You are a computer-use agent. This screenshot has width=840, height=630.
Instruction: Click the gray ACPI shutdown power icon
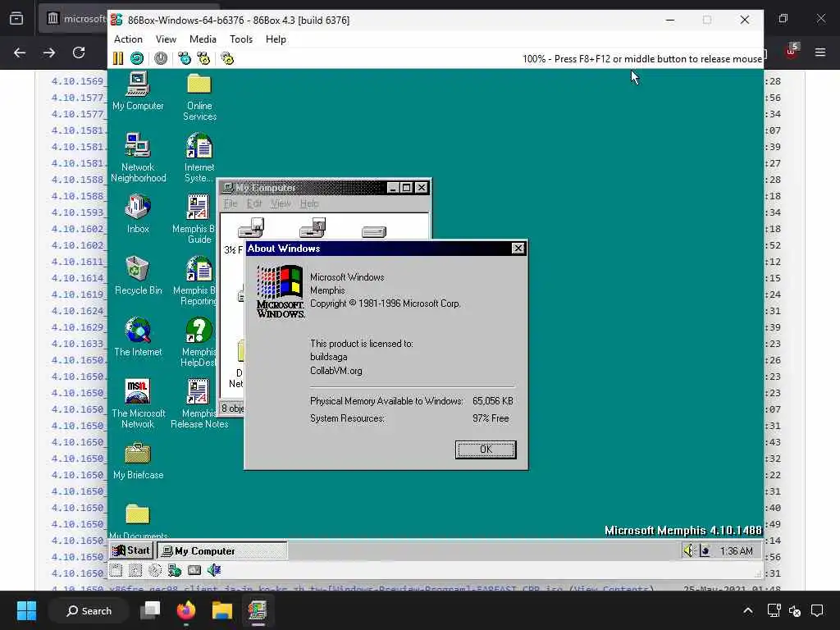161,58
